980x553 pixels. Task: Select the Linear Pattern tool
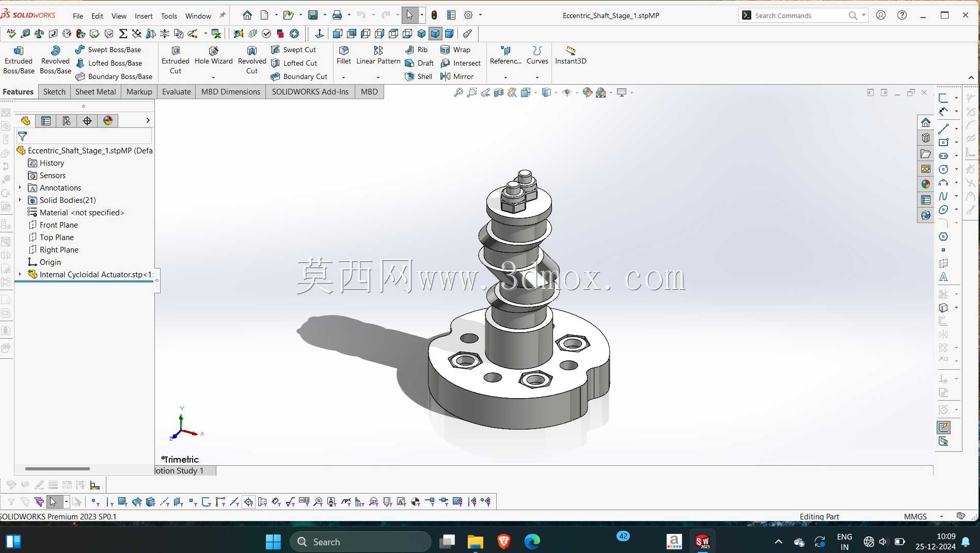(x=378, y=56)
